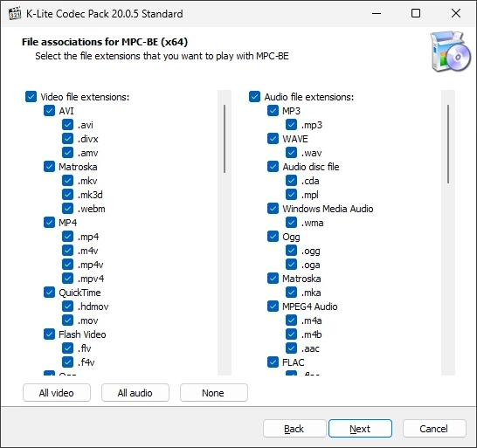
Task: Uncheck the .f4v extension
Action: pos(67,362)
